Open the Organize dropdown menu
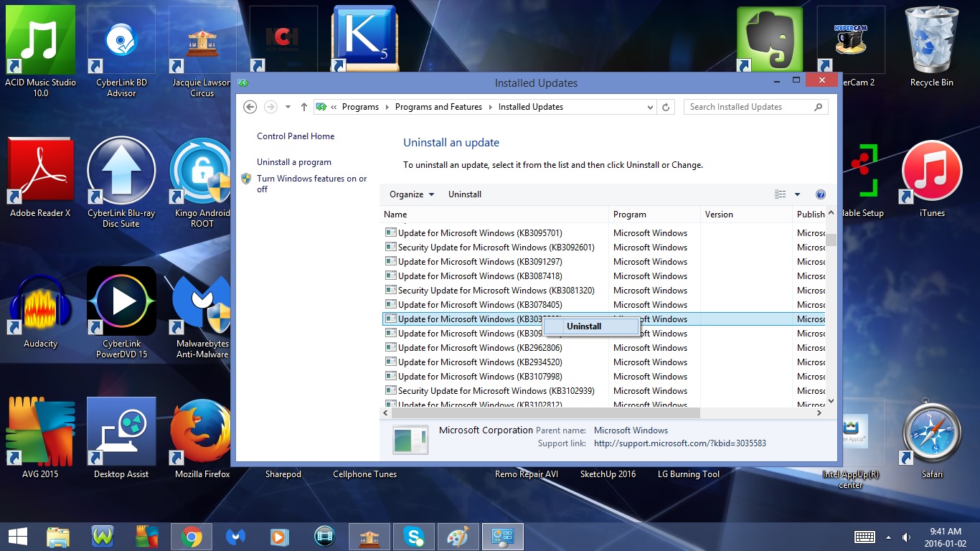This screenshot has height=551, width=980. [x=412, y=194]
